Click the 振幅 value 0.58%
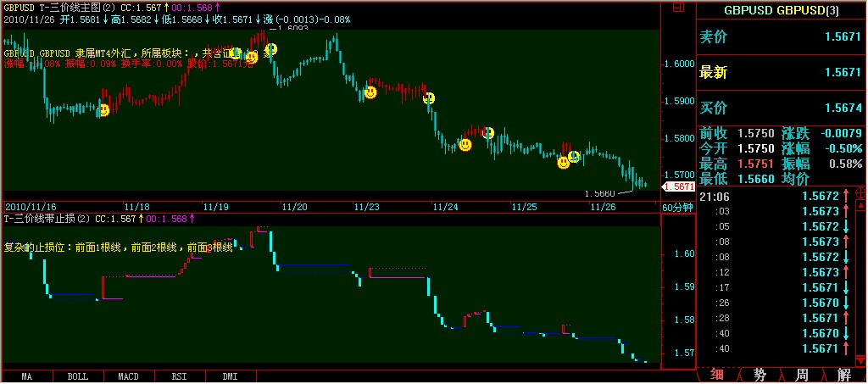This screenshot has height=384, width=868. 845,164
